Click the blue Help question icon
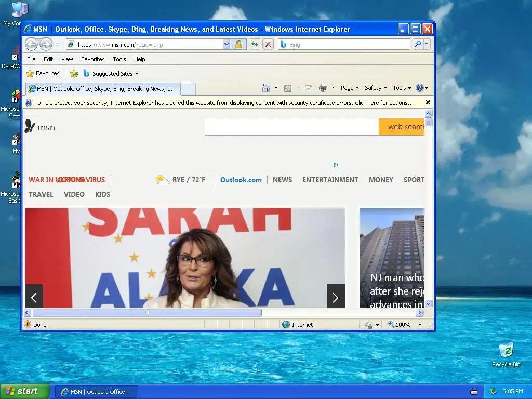Image resolution: width=532 pixels, height=399 pixels. (420, 88)
